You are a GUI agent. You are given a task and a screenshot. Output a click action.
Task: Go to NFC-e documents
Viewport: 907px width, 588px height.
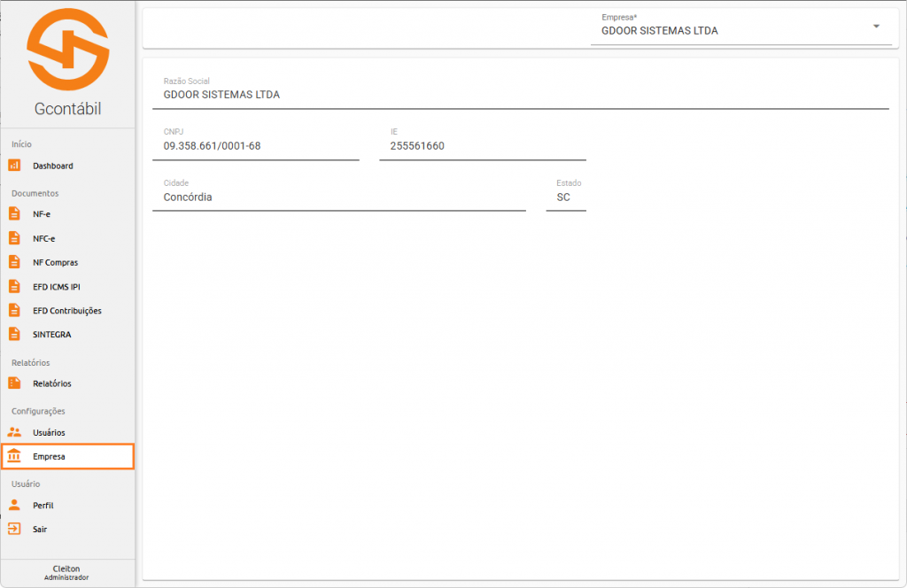point(67,238)
